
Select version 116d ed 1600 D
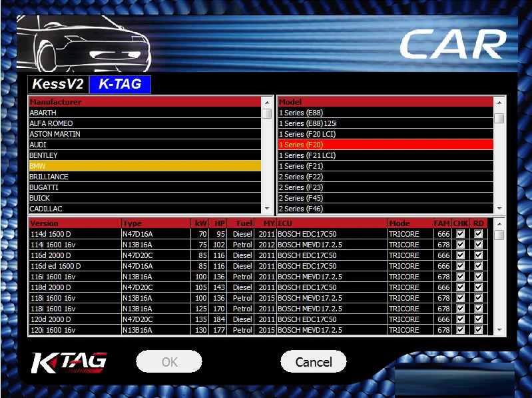pyautogui.click(x=75, y=266)
